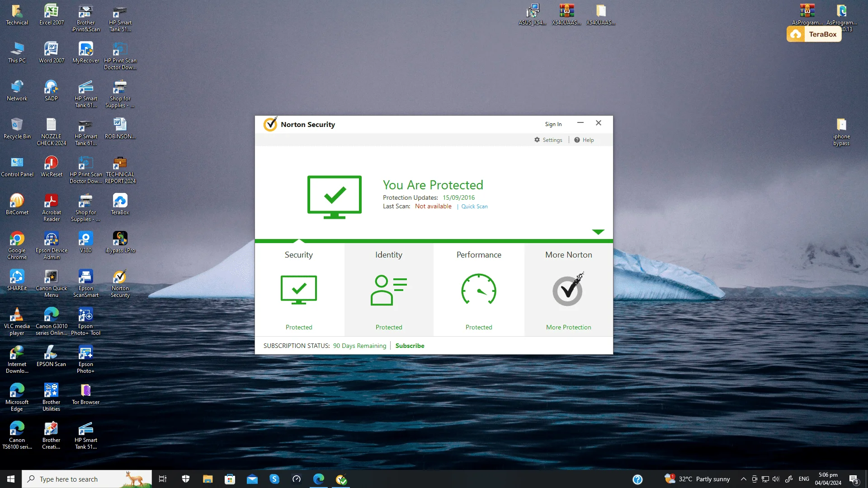The height and width of the screenshot is (488, 868).
Task: Click the Norton Security title logo
Action: [x=270, y=124]
